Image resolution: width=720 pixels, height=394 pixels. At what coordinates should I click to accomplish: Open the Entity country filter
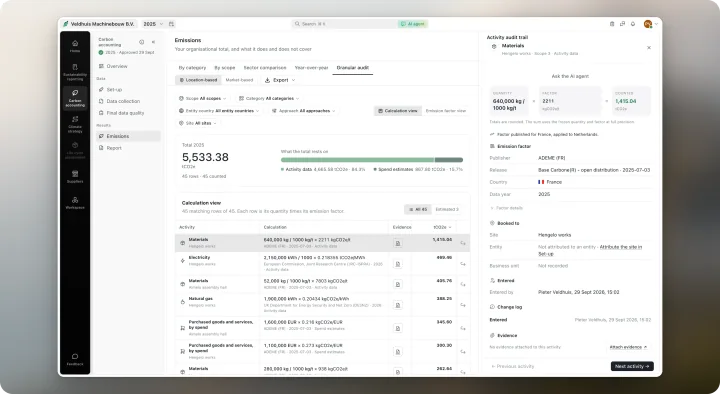tap(219, 111)
